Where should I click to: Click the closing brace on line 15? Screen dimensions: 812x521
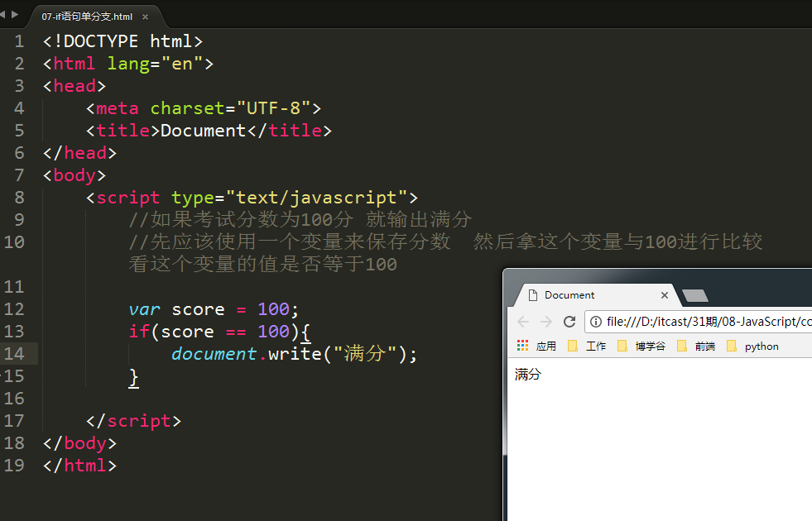133,377
